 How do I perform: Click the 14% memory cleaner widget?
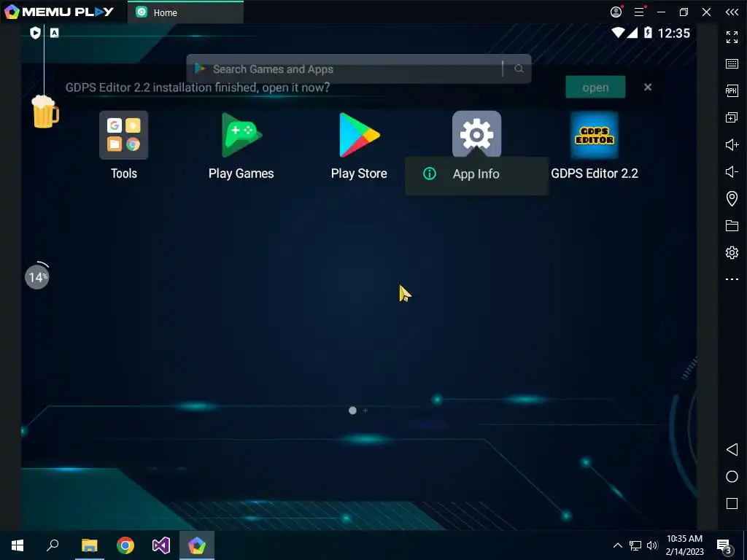[37, 276]
